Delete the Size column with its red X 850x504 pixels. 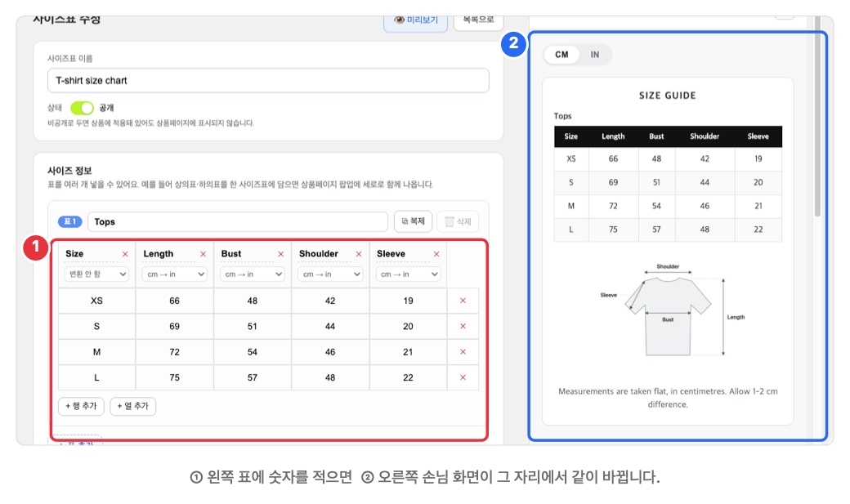click(125, 254)
